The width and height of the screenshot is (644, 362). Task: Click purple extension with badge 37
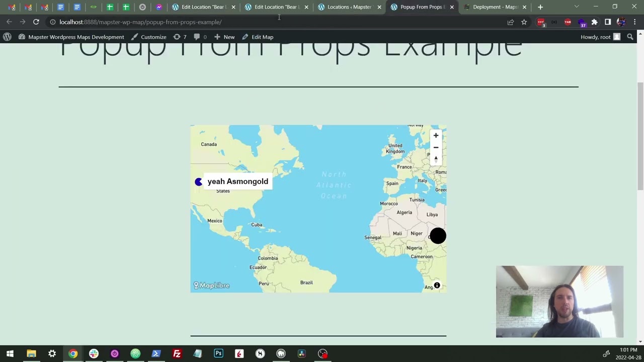click(x=582, y=23)
